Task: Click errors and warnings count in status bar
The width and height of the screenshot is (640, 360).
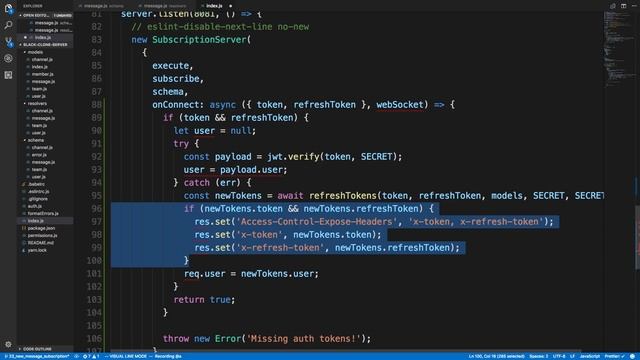Action: [x=91, y=356]
